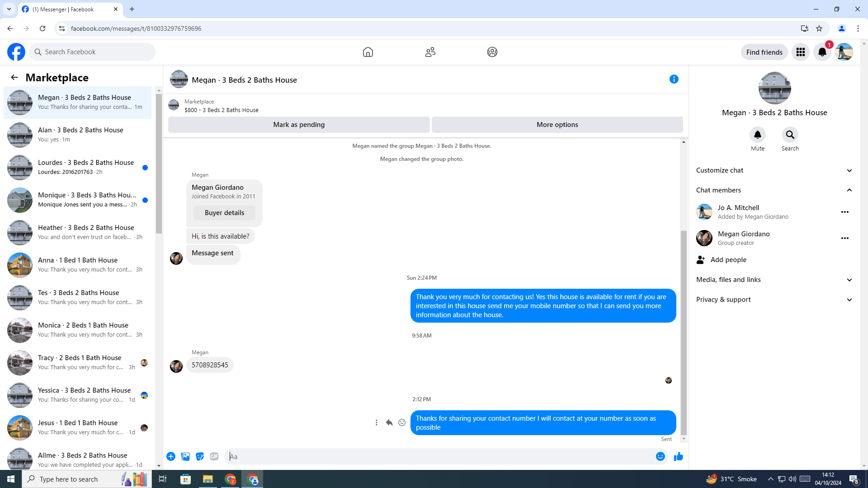Image resolution: width=868 pixels, height=488 pixels.
Task: Open the emoji picker in message box
Action: (x=660, y=456)
